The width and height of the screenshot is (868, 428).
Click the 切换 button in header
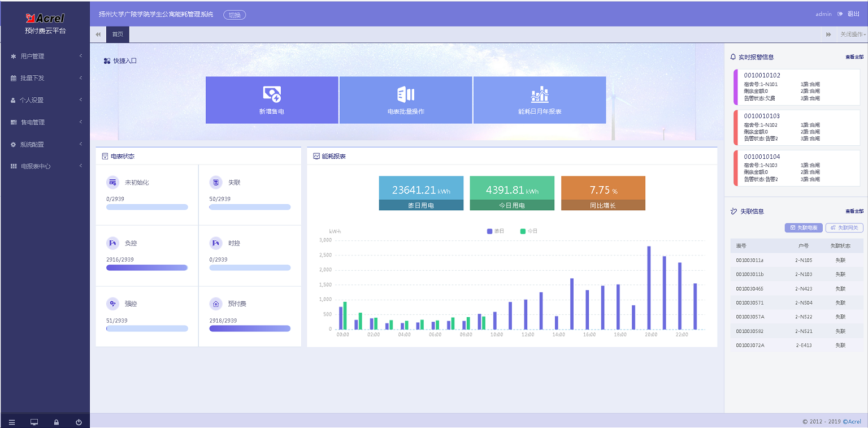coord(235,15)
